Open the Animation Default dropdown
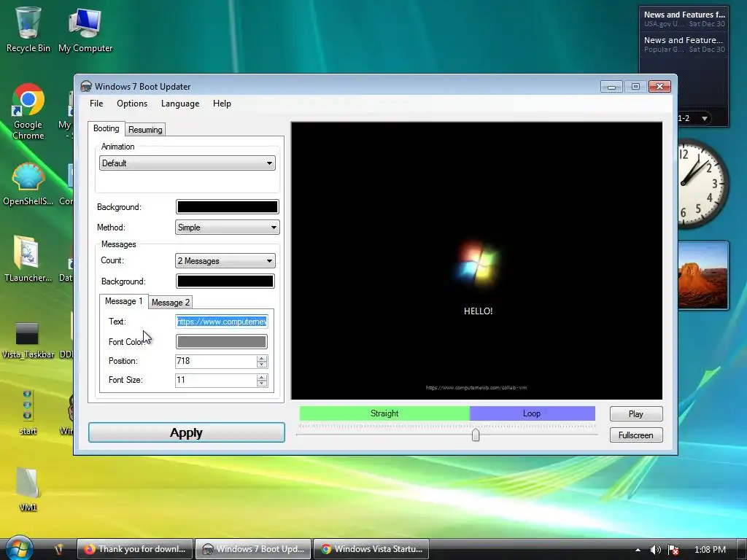 187,163
